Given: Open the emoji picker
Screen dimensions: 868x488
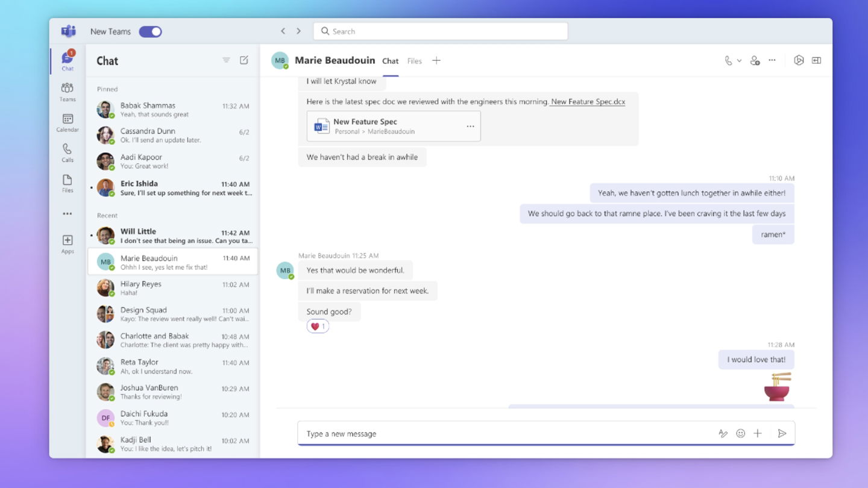Looking at the screenshot, I should point(741,433).
